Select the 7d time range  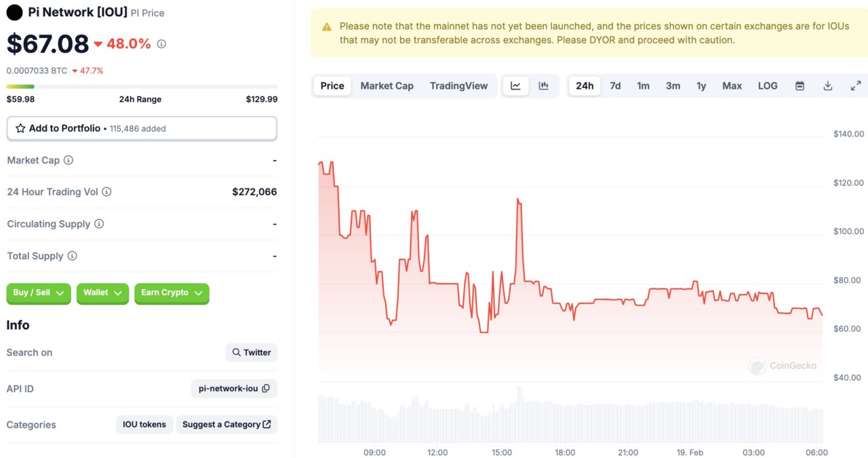pos(615,85)
